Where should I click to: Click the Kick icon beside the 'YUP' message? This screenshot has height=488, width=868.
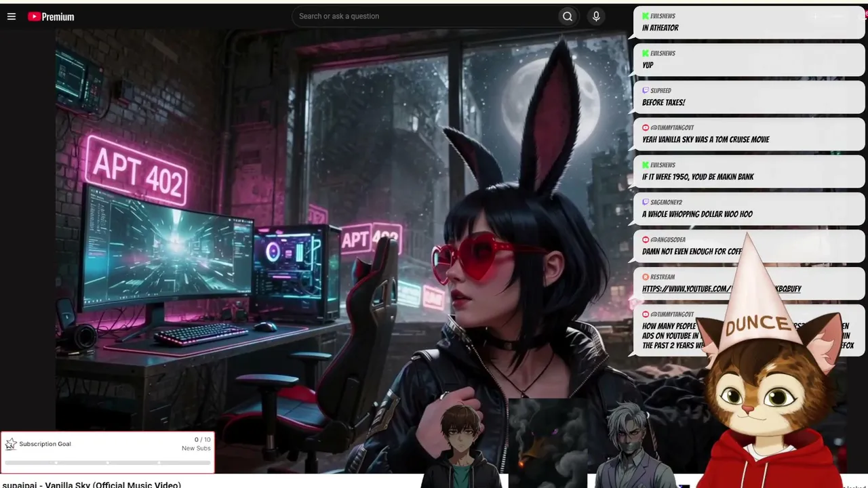(x=646, y=54)
